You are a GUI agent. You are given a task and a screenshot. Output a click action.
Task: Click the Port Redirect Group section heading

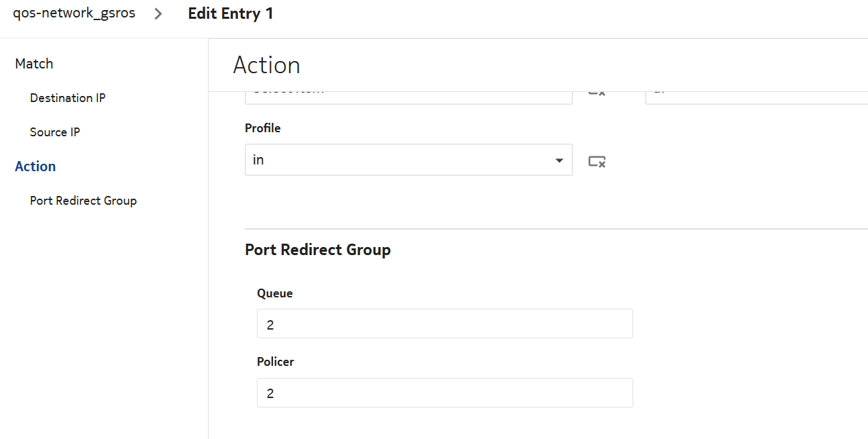pyautogui.click(x=318, y=250)
